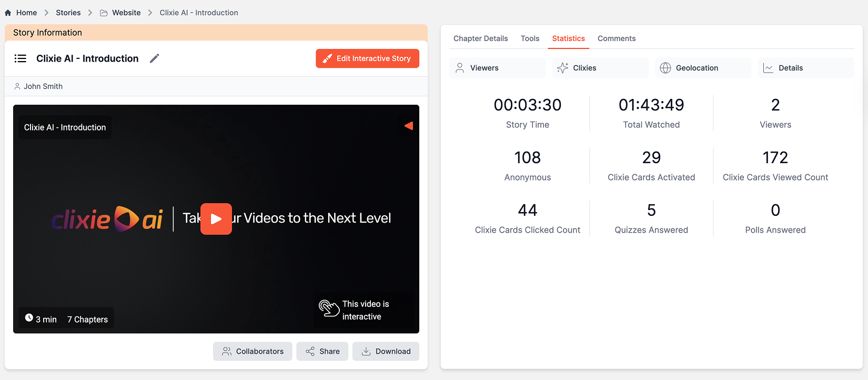Click the Anonymous count 108
Image resolution: width=868 pixels, height=380 pixels.
point(528,158)
